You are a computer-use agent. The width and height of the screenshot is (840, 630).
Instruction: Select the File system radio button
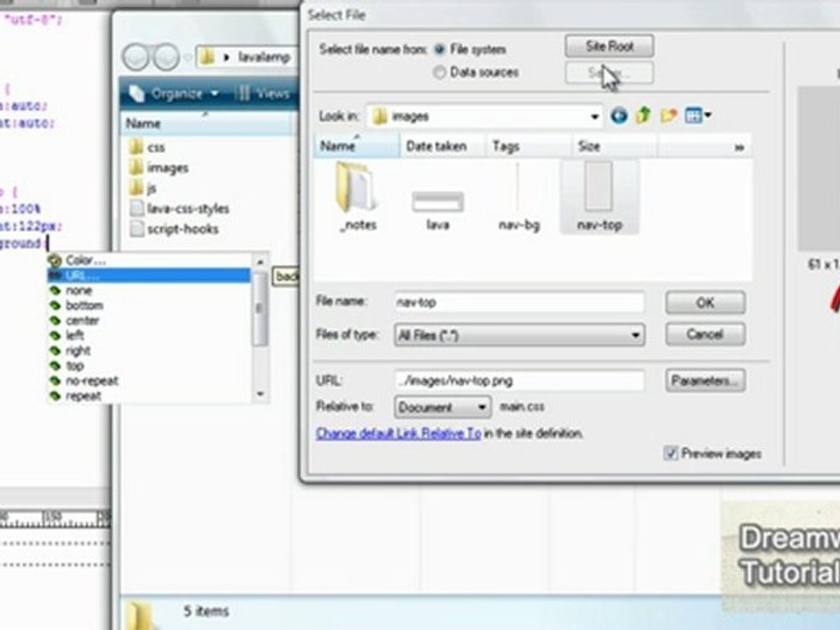(x=439, y=49)
